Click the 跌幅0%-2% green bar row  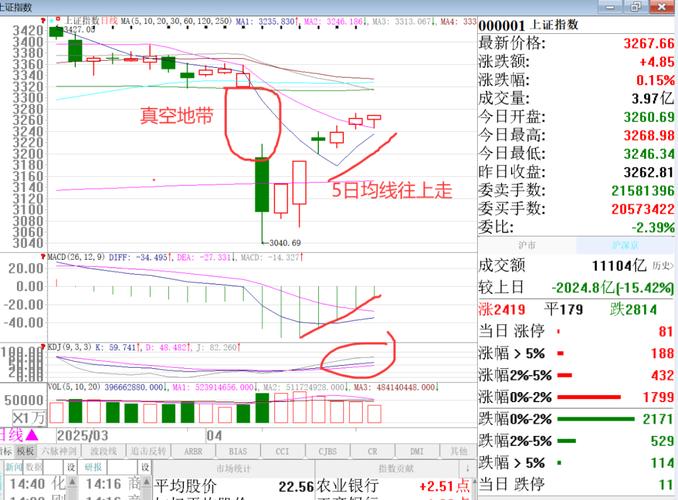(576, 419)
